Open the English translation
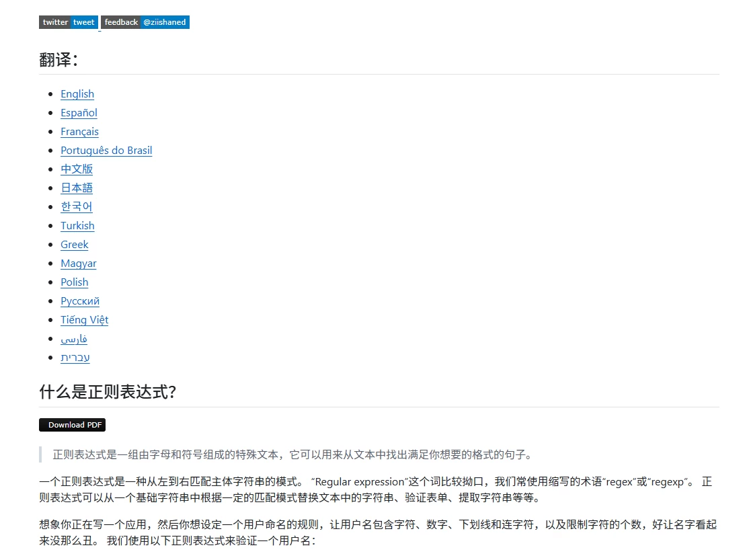Viewport: 745px width, 560px height. click(77, 93)
